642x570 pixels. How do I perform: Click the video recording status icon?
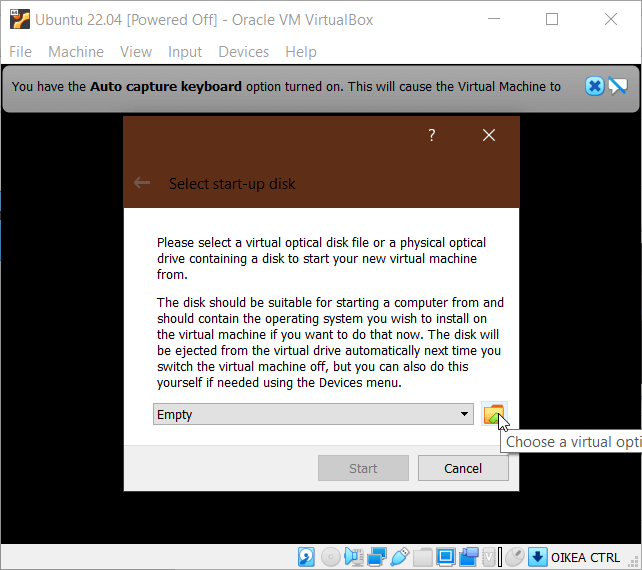468,557
